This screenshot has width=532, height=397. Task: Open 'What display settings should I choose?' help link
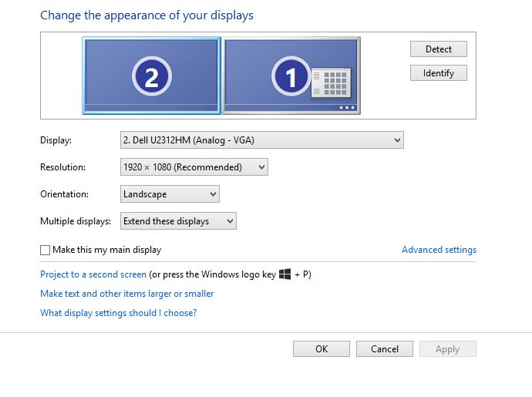click(118, 313)
